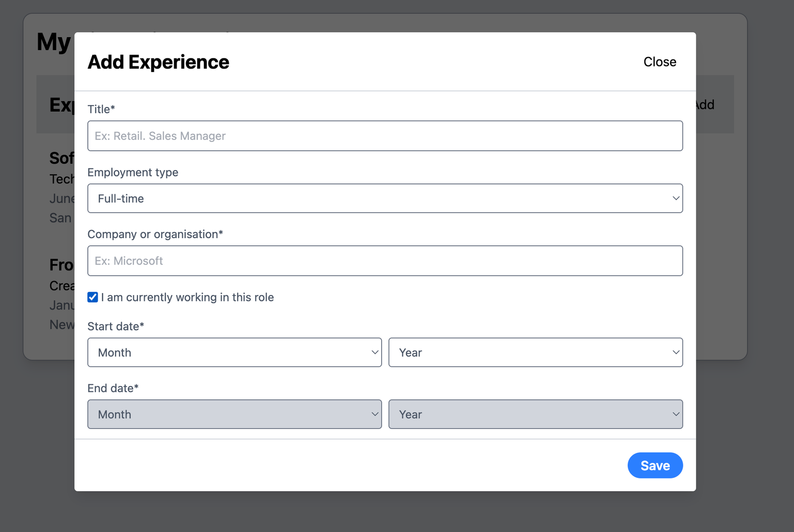Select the Full-time value in Employment type

pos(385,198)
